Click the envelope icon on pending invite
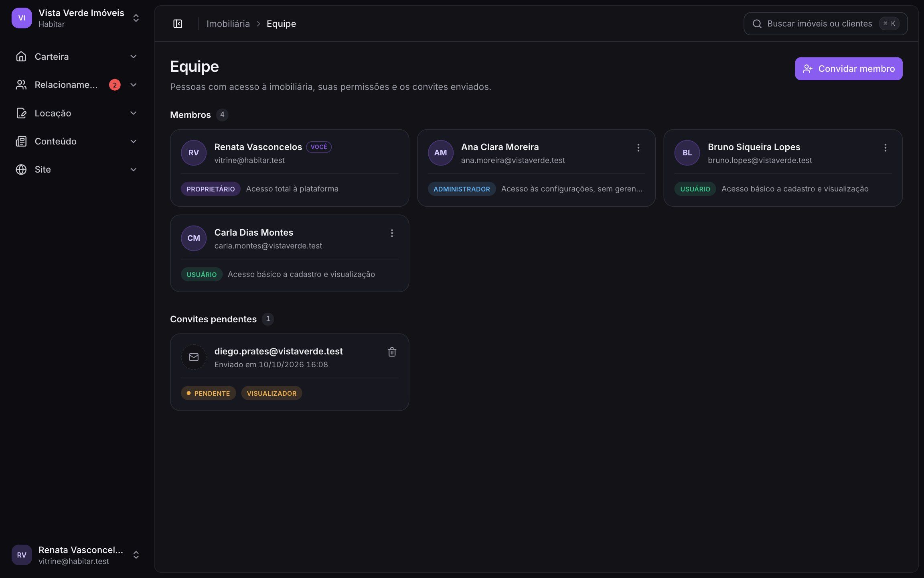 194,357
